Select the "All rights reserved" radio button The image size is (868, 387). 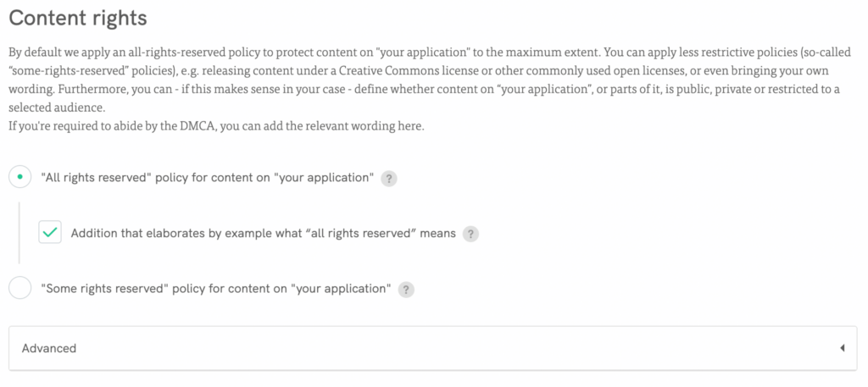coord(19,177)
